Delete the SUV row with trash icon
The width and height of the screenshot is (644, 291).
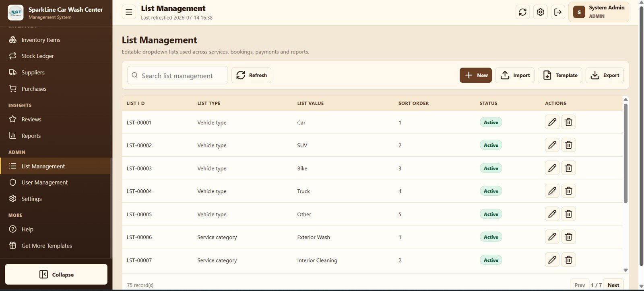click(568, 145)
